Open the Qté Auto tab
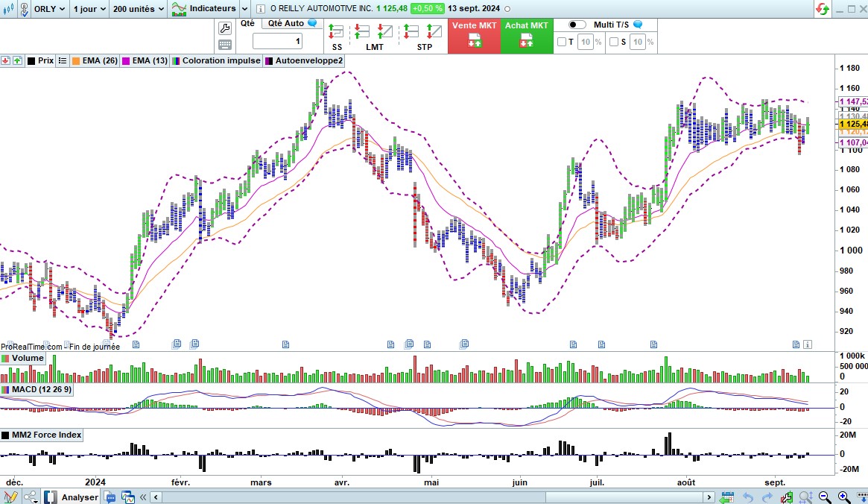Viewport: 868px width, 504px height. 292,23
